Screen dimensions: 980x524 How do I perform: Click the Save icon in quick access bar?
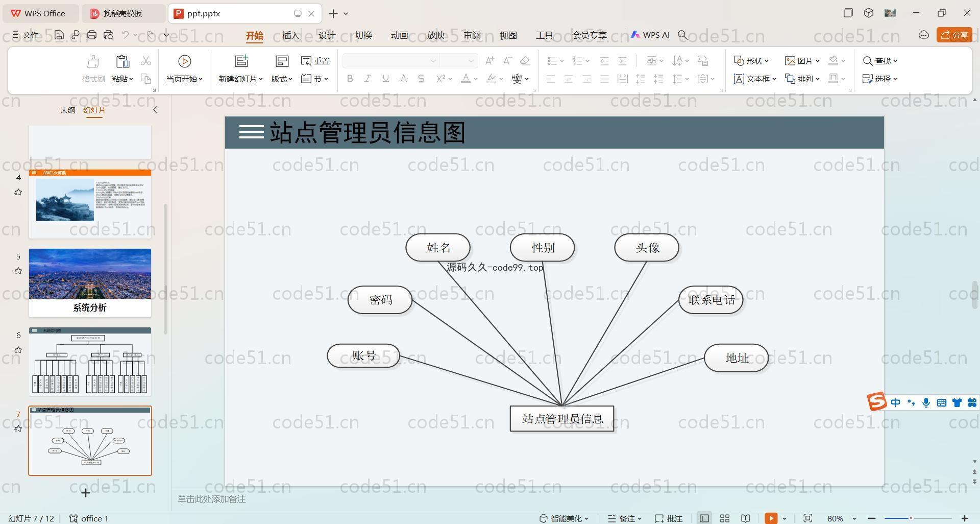pyautogui.click(x=59, y=35)
